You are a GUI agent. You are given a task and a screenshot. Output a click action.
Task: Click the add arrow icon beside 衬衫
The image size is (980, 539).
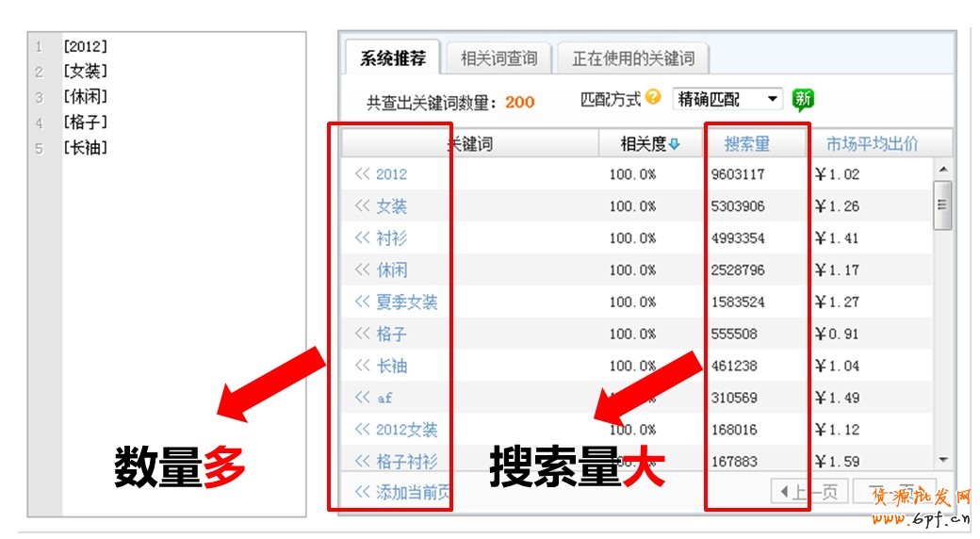[x=363, y=238]
